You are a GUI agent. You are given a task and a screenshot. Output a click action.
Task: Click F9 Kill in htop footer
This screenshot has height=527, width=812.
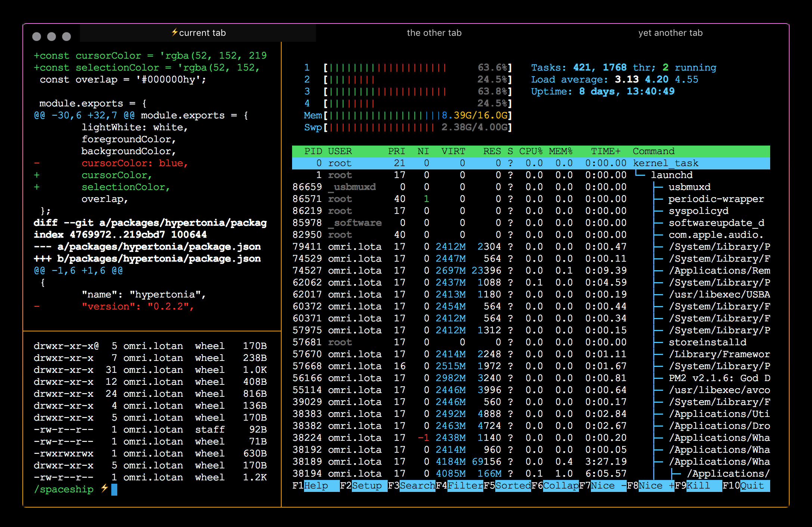(698, 486)
